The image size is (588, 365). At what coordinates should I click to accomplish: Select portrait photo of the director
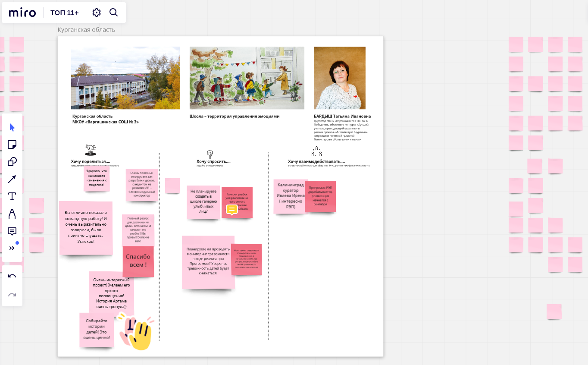[339, 78]
